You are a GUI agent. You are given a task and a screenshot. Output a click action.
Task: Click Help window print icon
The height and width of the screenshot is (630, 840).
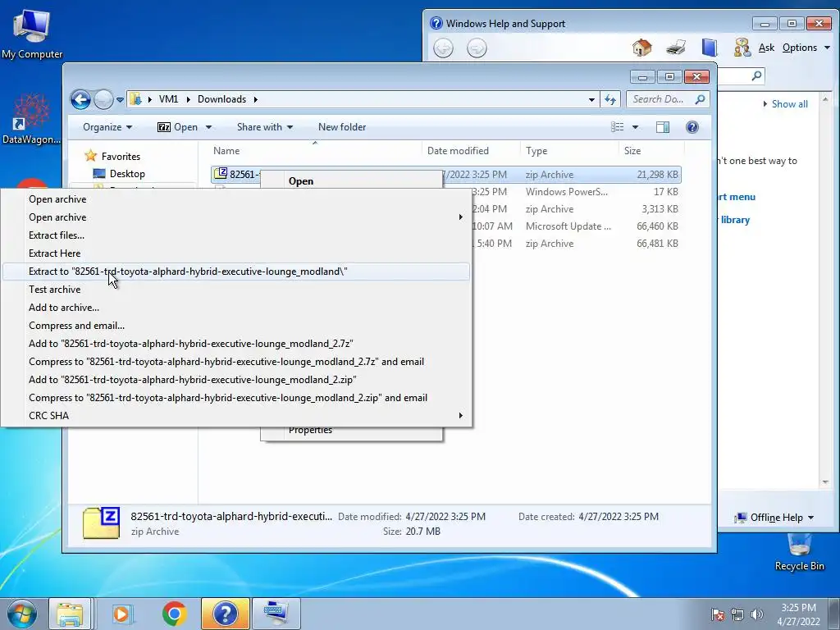point(676,48)
